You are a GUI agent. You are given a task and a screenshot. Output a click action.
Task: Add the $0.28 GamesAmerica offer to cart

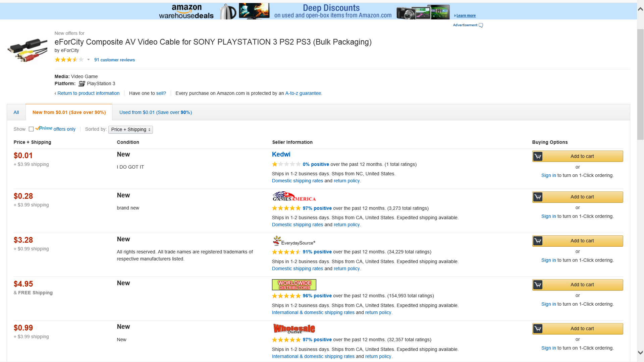[x=578, y=197]
